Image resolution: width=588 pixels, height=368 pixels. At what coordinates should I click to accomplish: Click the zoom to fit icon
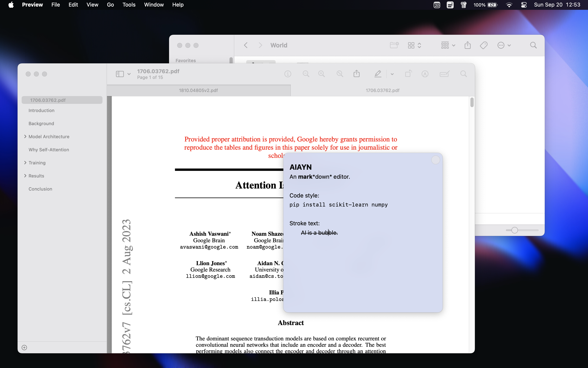click(x=340, y=74)
